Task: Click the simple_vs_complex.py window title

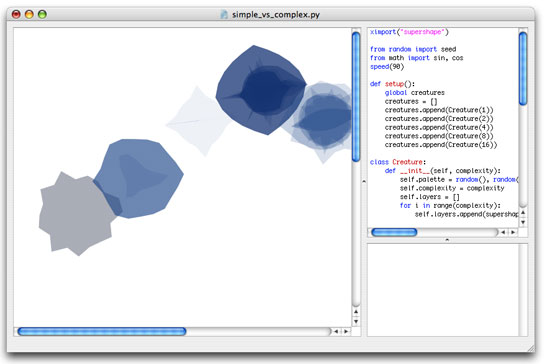Action: pos(276,15)
